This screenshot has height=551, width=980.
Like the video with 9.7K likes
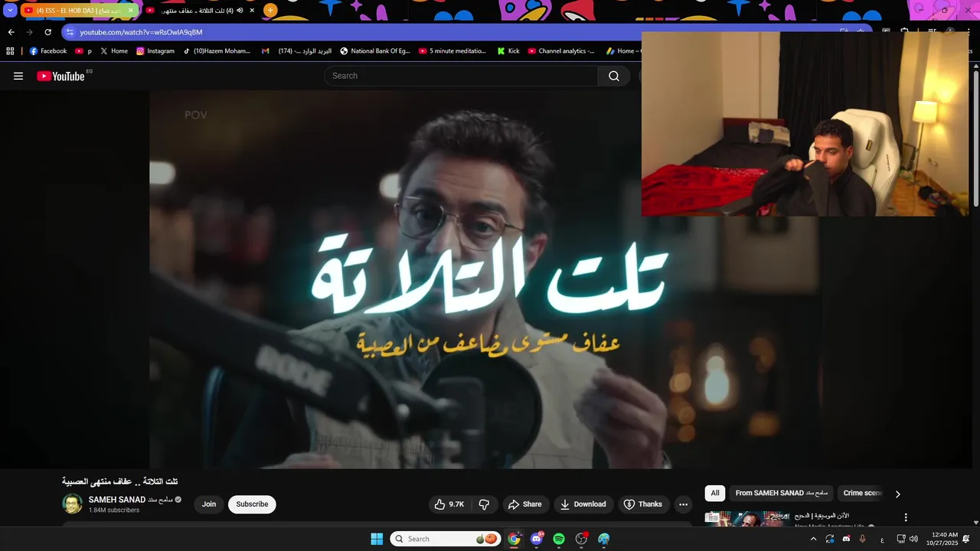click(449, 504)
